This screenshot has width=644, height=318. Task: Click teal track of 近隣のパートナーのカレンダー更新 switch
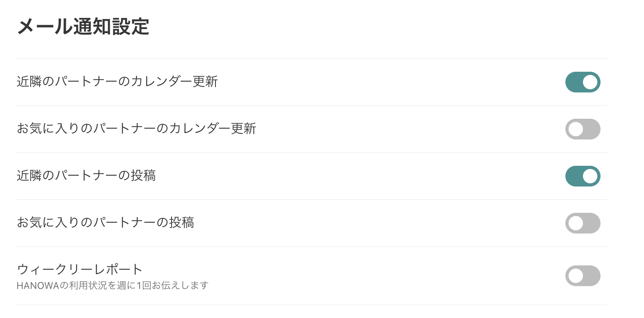click(573, 82)
